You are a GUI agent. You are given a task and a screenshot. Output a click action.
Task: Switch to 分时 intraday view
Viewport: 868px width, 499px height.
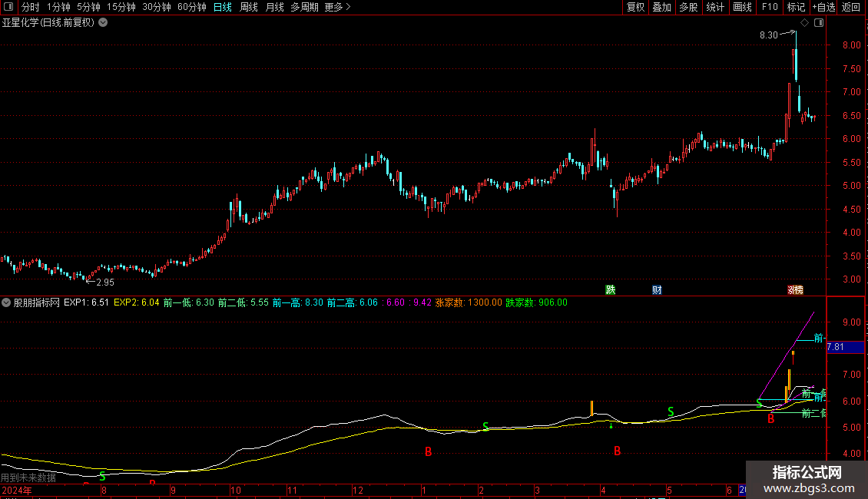[x=30, y=7]
